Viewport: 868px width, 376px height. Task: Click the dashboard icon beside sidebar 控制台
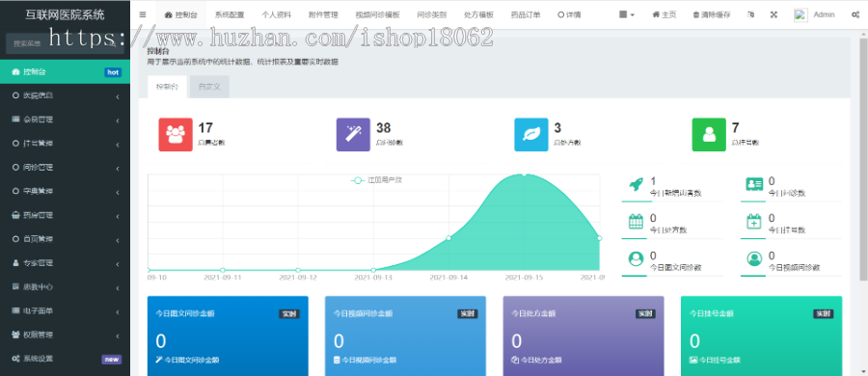click(x=15, y=72)
